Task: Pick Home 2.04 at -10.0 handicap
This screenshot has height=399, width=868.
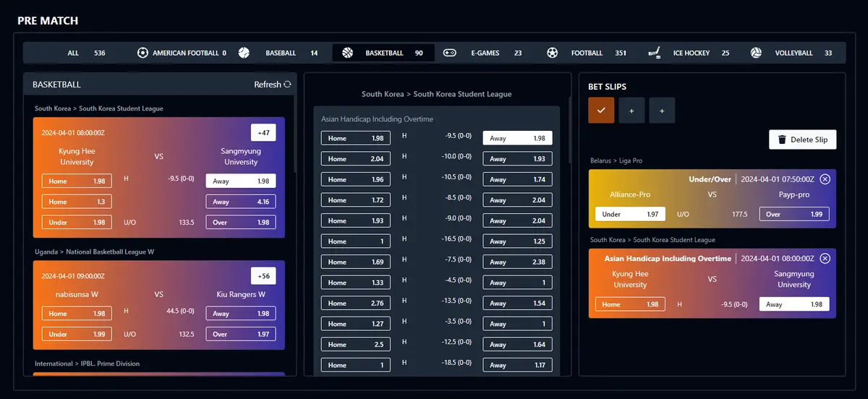Action: tap(356, 158)
